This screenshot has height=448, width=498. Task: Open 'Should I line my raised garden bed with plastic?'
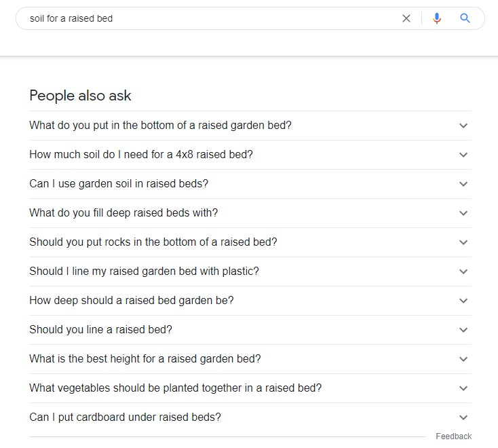click(x=145, y=272)
